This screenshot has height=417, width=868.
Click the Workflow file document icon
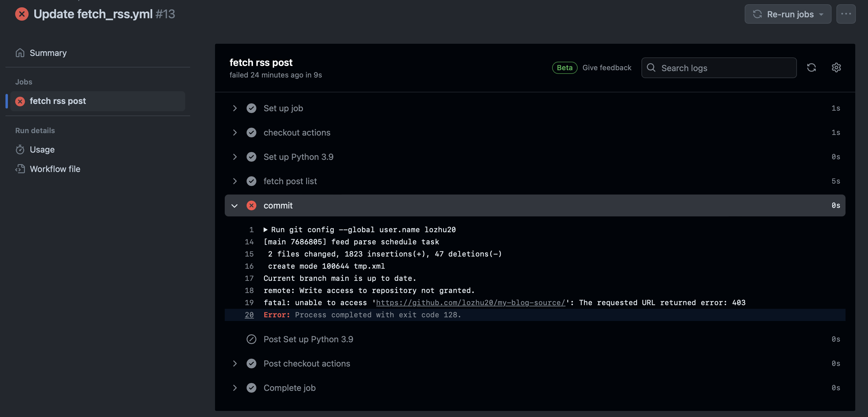point(20,169)
